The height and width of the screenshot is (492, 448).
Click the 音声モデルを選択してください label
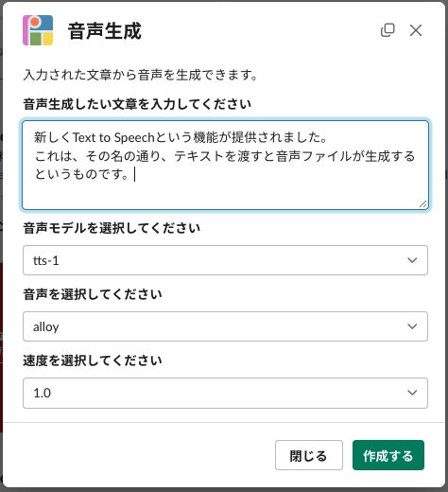tap(112, 228)
